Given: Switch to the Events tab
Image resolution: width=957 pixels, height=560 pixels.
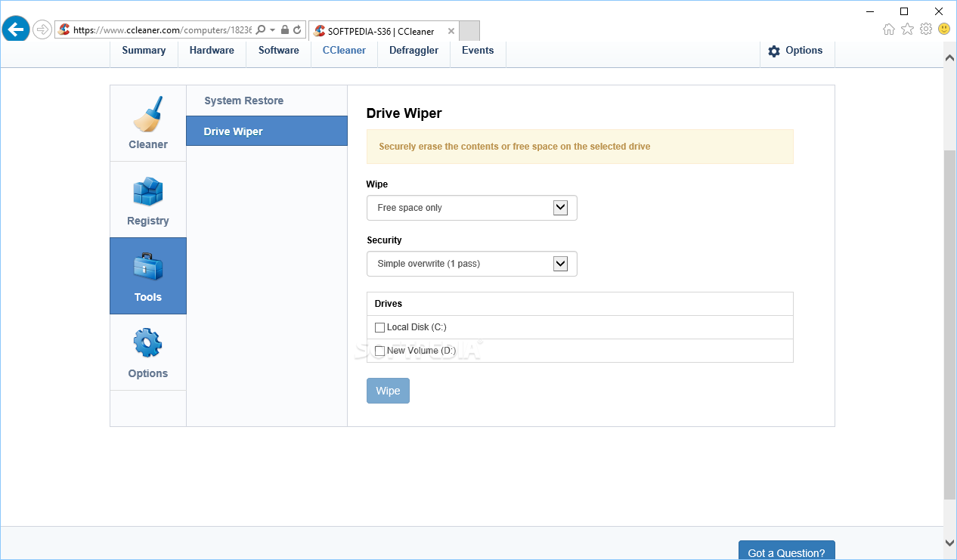Looking at the screenshot, I should click(x=478, y=51).
